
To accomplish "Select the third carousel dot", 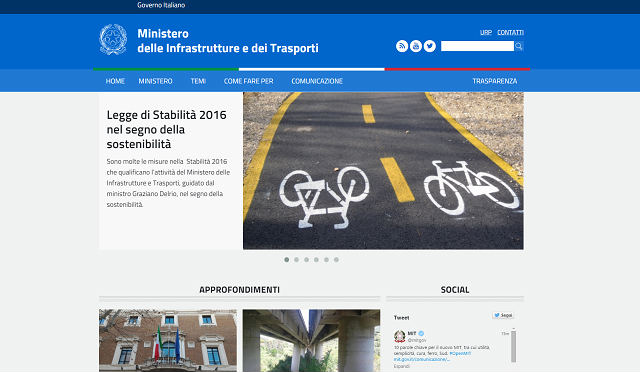I will click(x=307, y=260).
